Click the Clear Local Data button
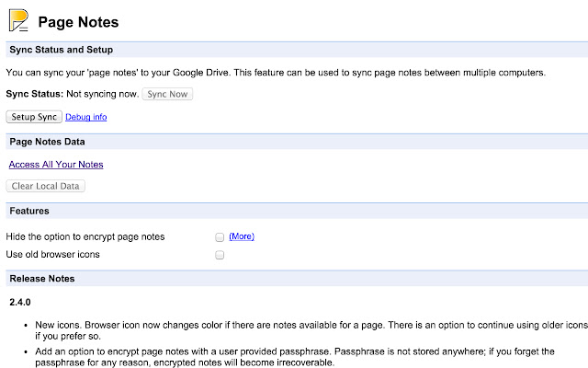This screenshot has height=368, width=588. pos(46,186)
